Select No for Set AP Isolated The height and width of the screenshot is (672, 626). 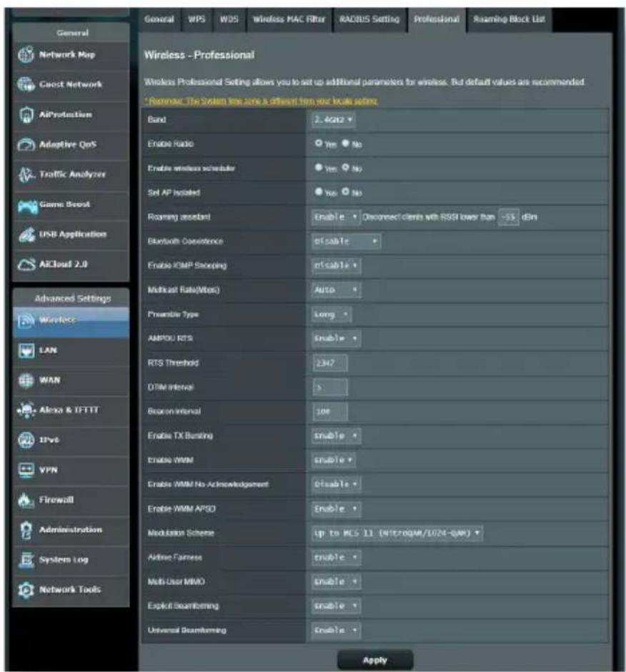coord(345,192)
